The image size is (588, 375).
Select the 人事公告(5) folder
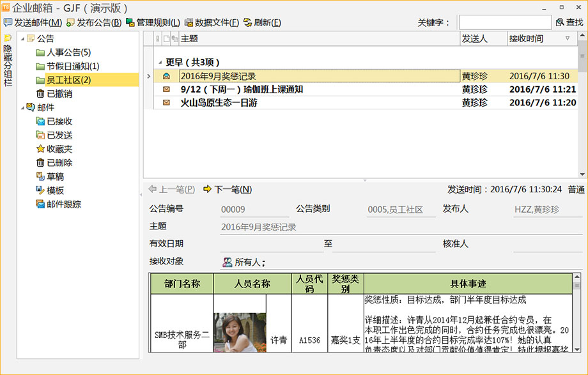click(x=68, y=52)
